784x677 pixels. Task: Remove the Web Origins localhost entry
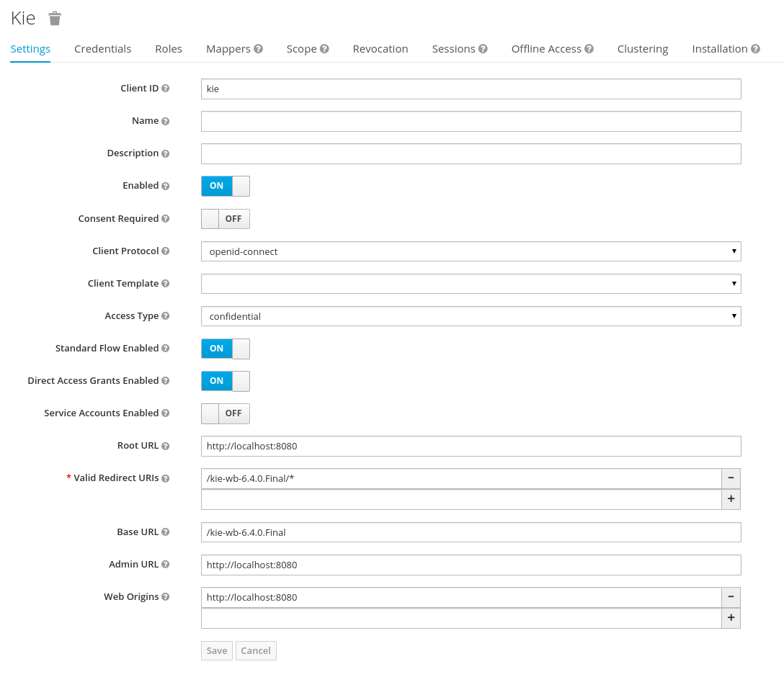(x=731, y=597)
